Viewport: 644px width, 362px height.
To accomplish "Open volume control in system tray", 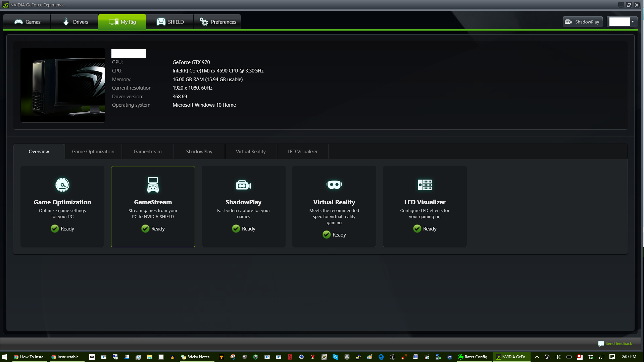I will pyautogui.click(x=558, y=357).
